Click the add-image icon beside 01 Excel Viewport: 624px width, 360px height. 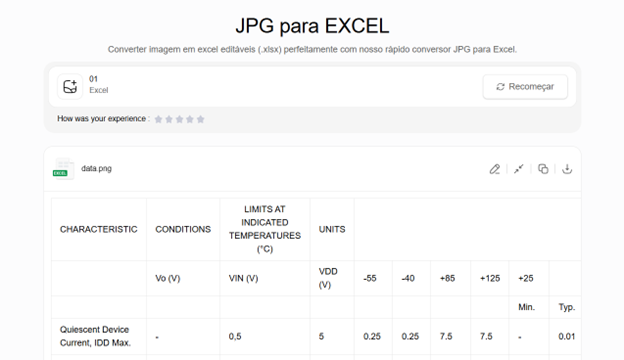tap(70, 86)
